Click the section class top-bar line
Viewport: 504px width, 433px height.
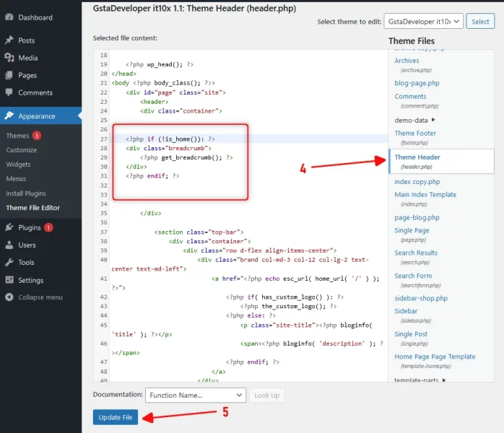(199, 232)
